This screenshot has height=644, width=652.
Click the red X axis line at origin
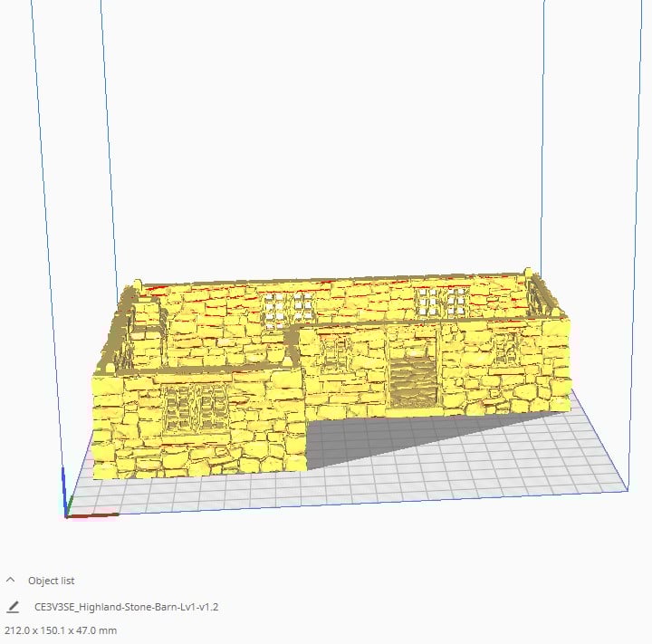[92, 516]
